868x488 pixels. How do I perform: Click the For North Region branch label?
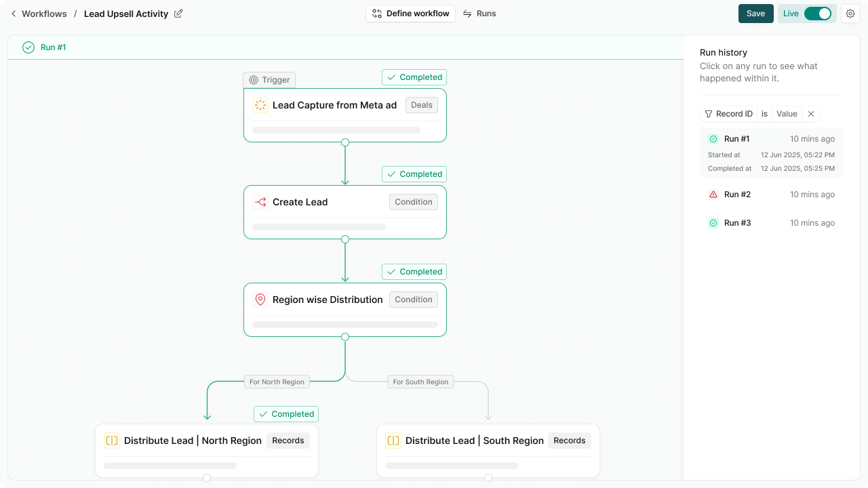pos(277,382)
